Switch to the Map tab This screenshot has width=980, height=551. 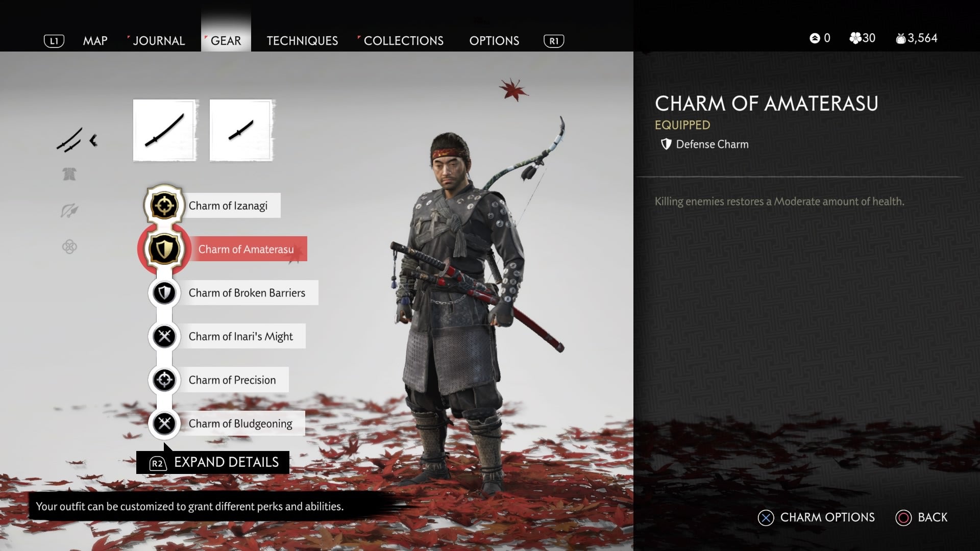pyautogui.click(x=95, y=41)
